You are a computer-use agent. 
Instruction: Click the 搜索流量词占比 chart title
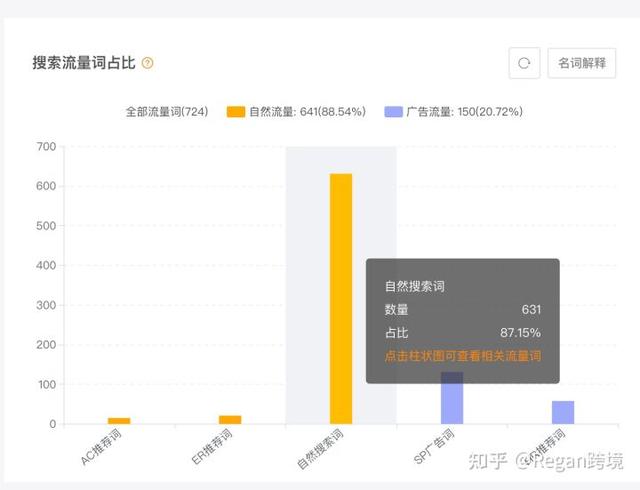(x=84, y=63)
